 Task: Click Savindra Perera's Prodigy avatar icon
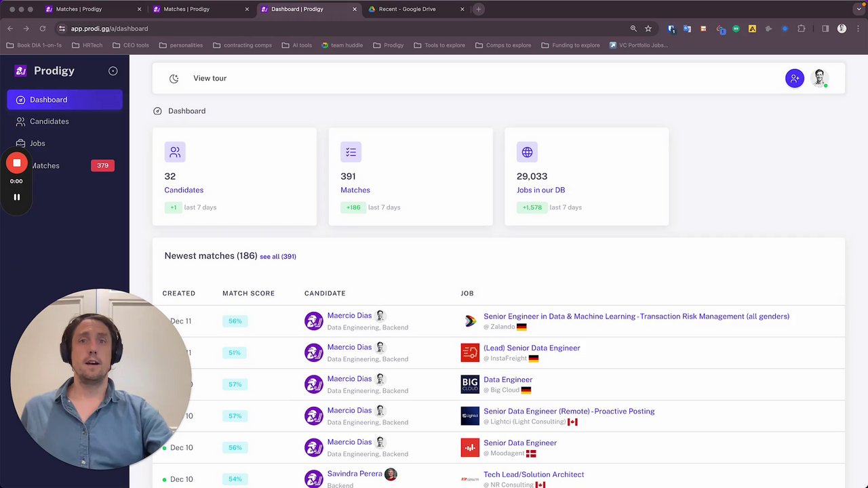pos(313,479)
